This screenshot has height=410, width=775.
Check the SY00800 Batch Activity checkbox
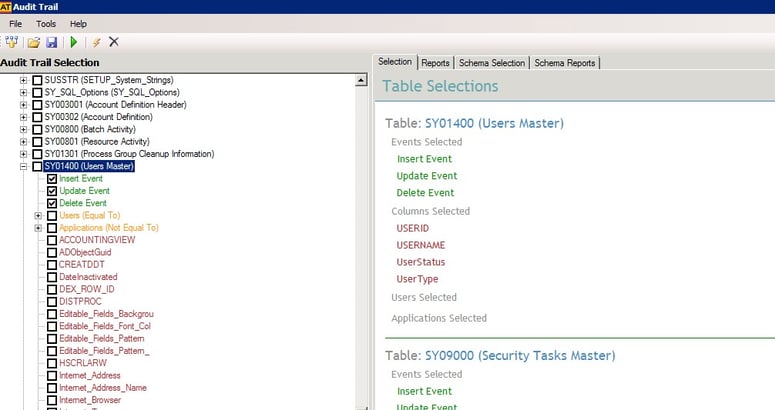37,129
